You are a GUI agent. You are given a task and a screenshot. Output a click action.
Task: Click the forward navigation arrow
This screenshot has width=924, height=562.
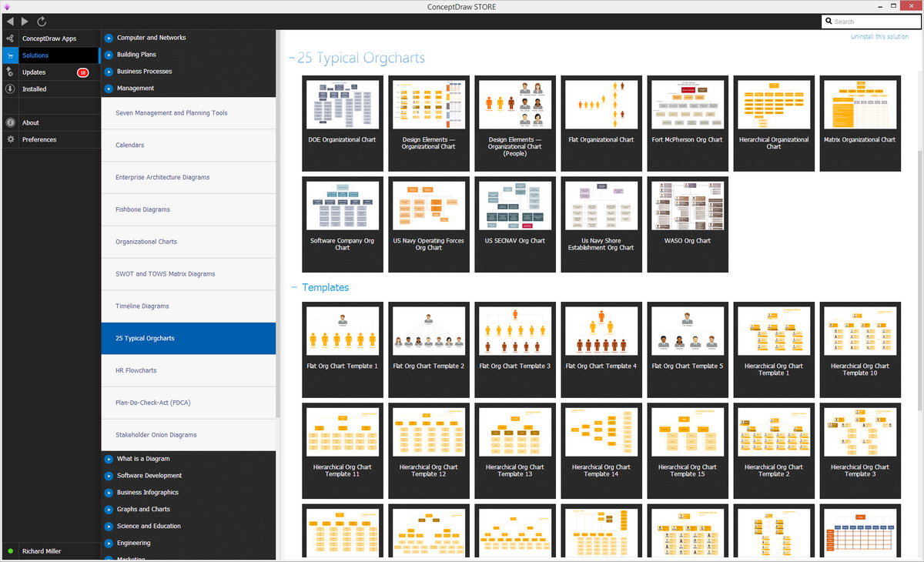(x=25, y=22)
